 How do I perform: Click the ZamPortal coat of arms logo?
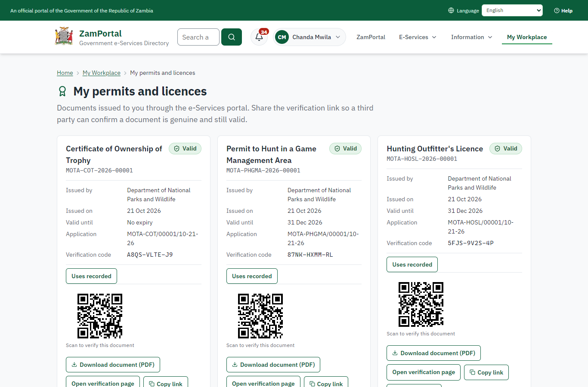coord(64,37)
